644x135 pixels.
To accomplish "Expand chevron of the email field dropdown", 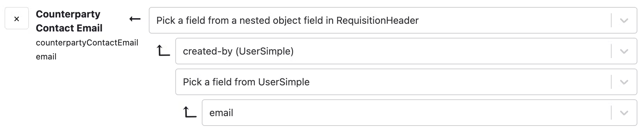I will point(624,113).
